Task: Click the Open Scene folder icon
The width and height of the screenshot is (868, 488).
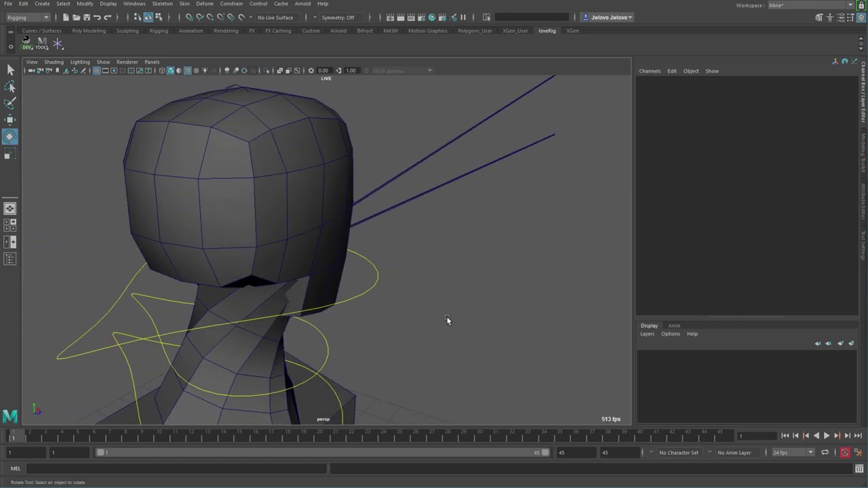Action: pyautogui.click(x=76, y=17)
